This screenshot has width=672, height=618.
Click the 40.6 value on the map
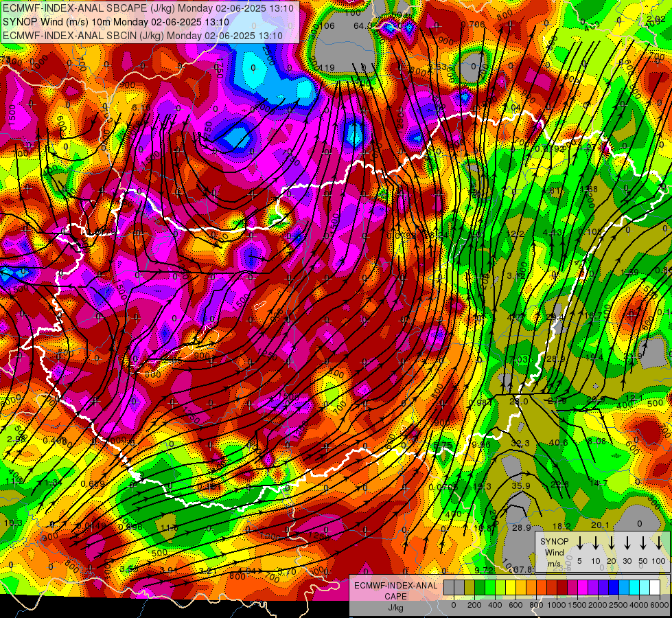558,443
